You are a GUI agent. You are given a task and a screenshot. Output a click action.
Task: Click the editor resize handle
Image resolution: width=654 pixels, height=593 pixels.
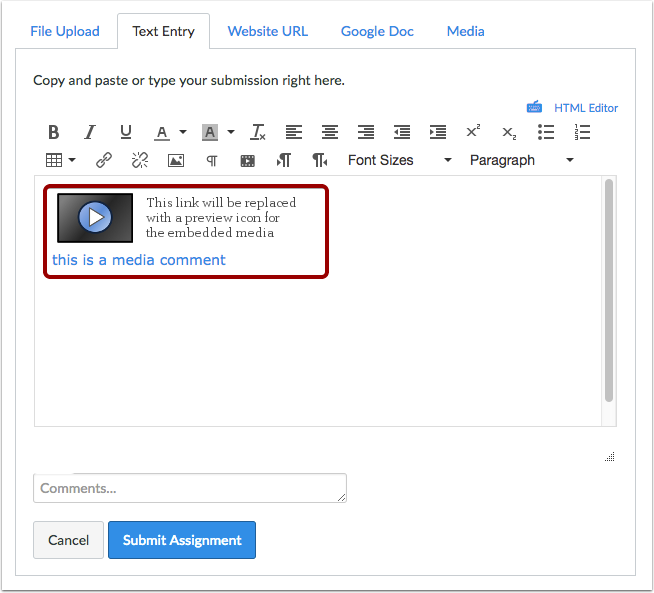pyautogui.click(x=610, y=457)
